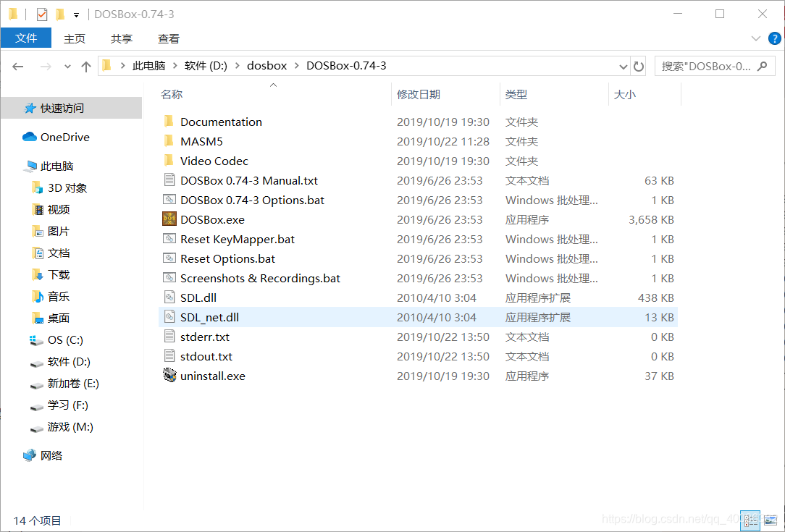Viewport: 785px width, 532px height.
Task: Open the 共享 ribbon tab
Action: [121, 38]
